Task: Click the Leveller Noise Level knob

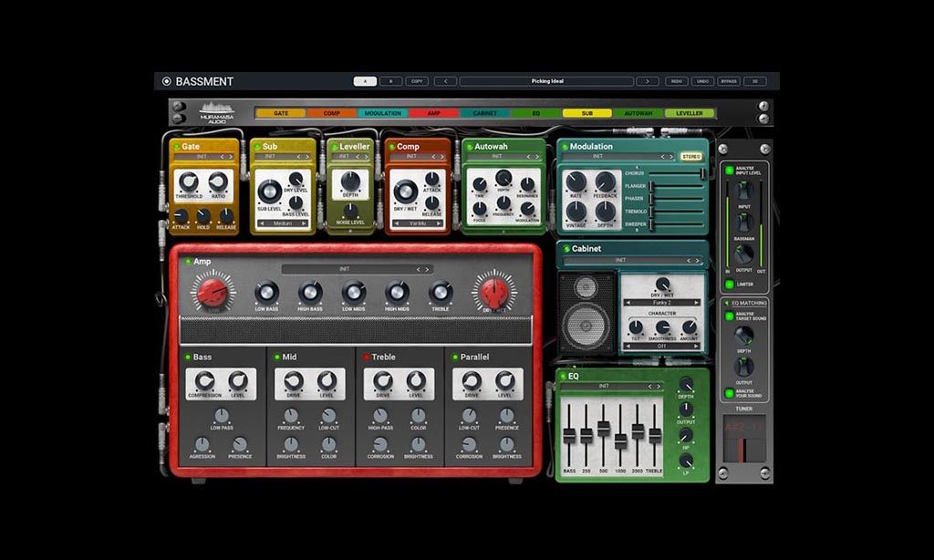Action: coord(350,211)
